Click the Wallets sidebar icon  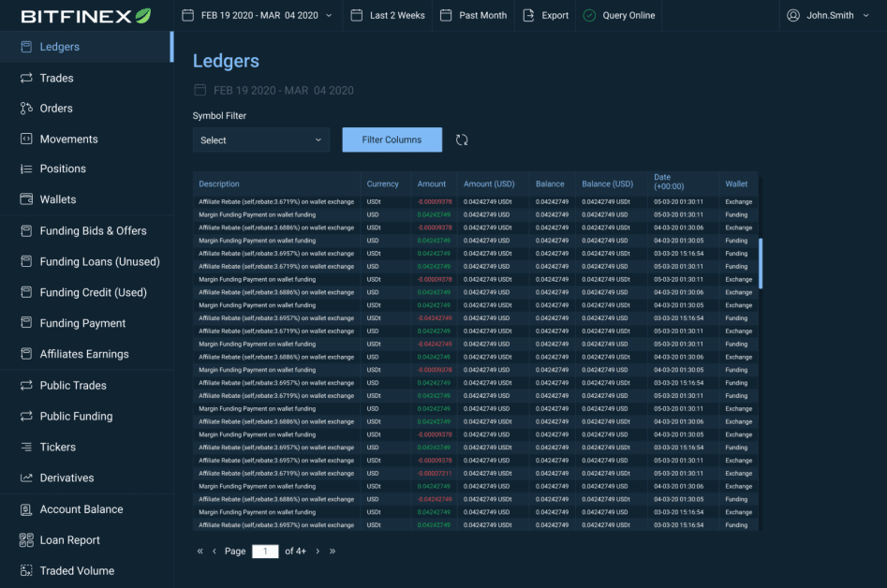pyautogui.click(x=26, y=199)
